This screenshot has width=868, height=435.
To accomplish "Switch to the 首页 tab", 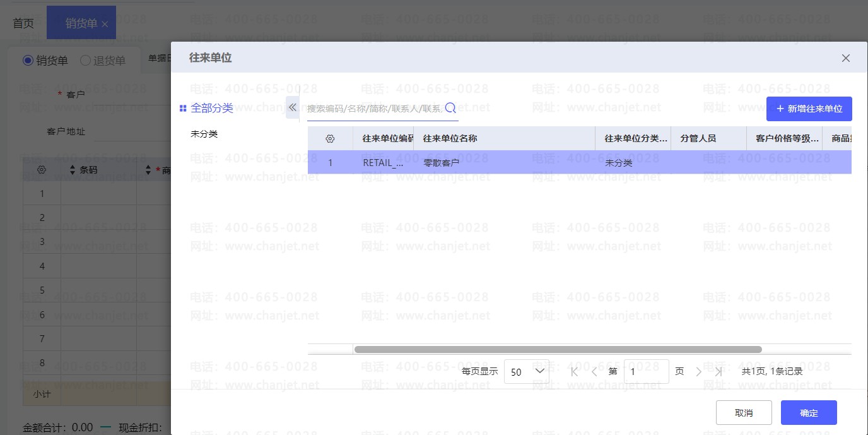I will [x=23, y=23].
